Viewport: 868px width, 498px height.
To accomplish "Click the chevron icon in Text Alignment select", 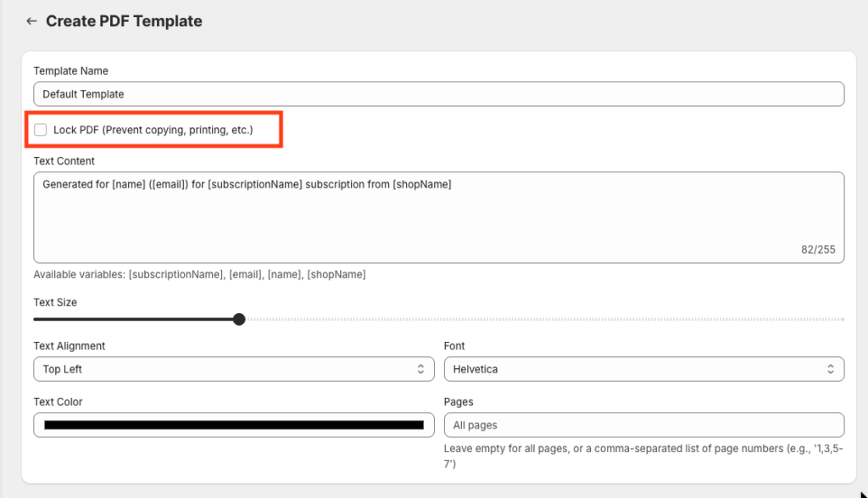I will (x=420, y=369).
